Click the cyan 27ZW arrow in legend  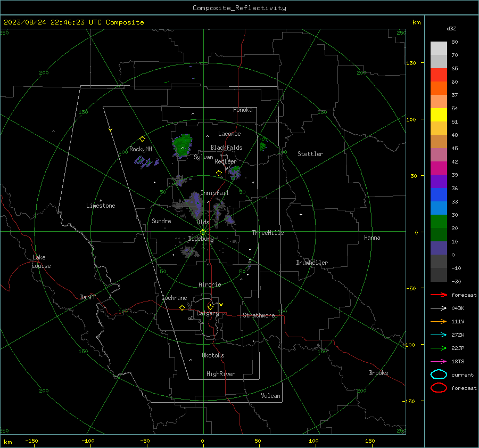(439, 335)
